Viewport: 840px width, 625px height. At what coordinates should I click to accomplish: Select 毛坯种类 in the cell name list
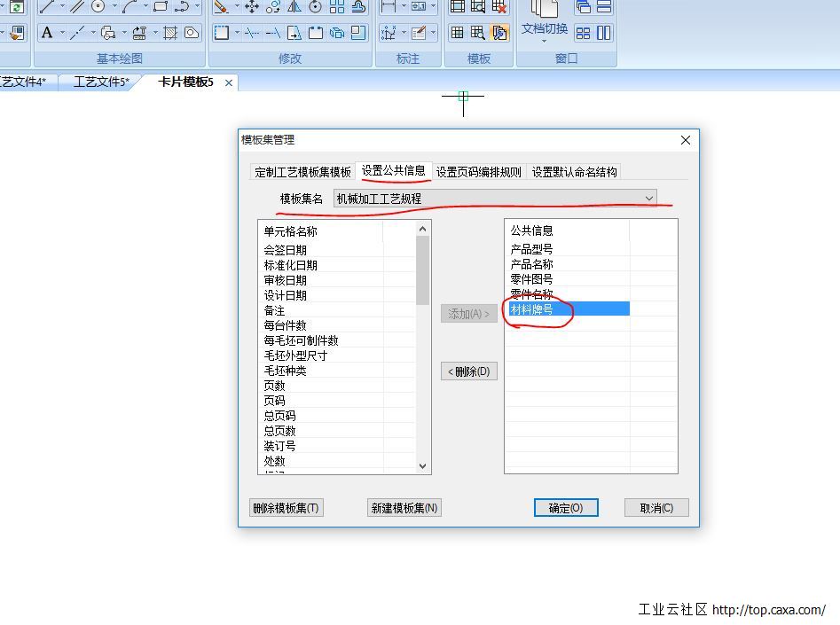click(x=285, y=371)
